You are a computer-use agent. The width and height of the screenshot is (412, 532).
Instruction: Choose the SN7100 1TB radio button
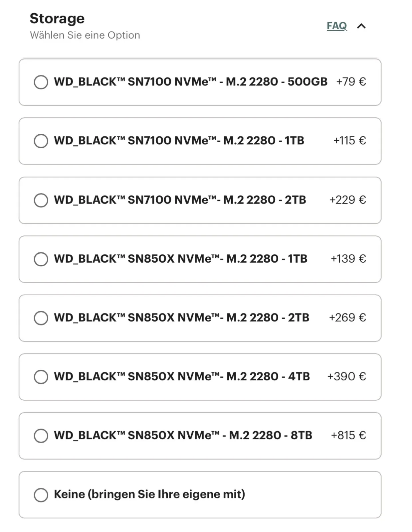pos(41,141)
